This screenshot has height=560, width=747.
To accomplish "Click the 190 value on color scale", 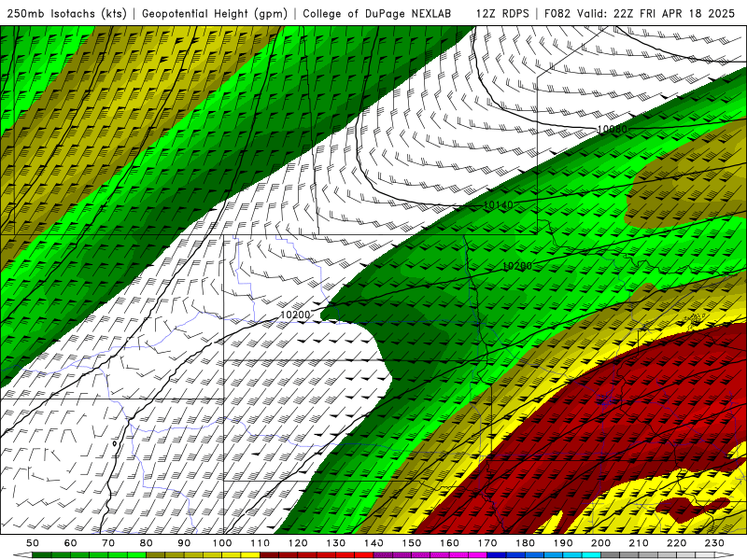I will 564,543.
